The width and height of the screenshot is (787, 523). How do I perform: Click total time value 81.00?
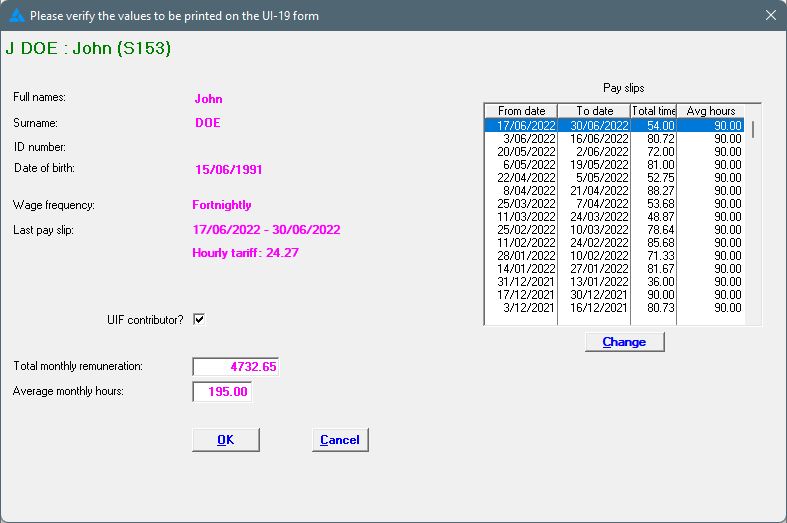661,165
